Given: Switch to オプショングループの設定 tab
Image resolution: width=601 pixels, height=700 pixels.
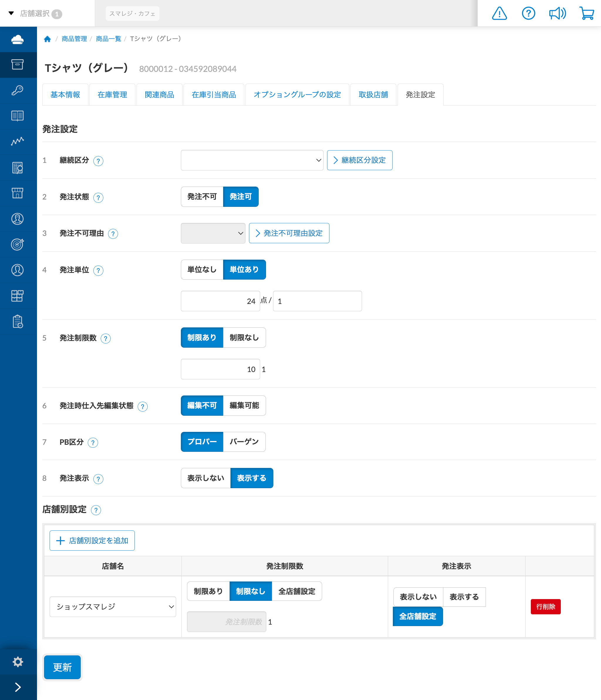Looking at the screenshot, I should click(x=297, y=94).
